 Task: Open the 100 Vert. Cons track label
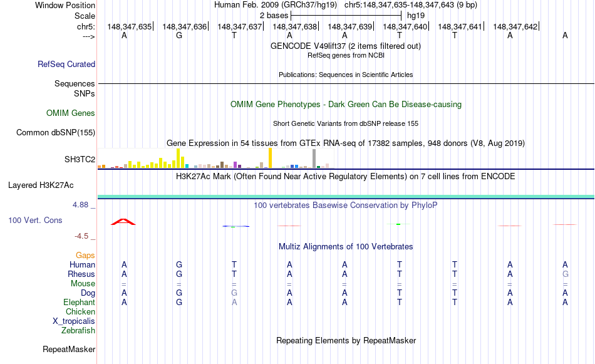[x=35, y=220]
